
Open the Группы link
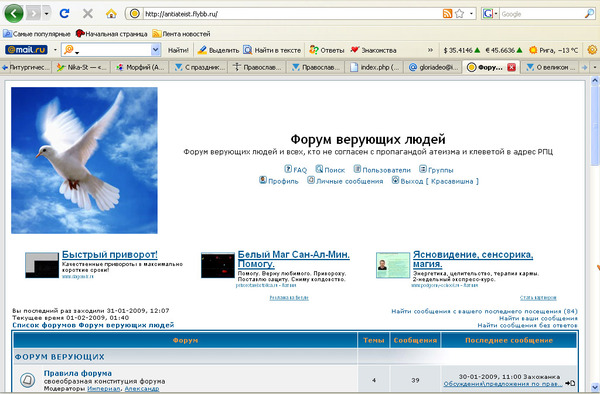point(436,169)
